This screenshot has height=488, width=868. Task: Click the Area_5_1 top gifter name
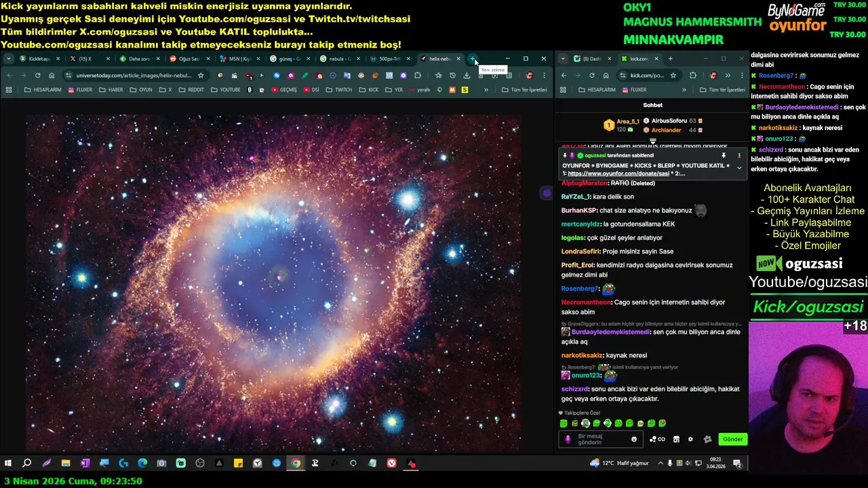(x=627, y=121)
